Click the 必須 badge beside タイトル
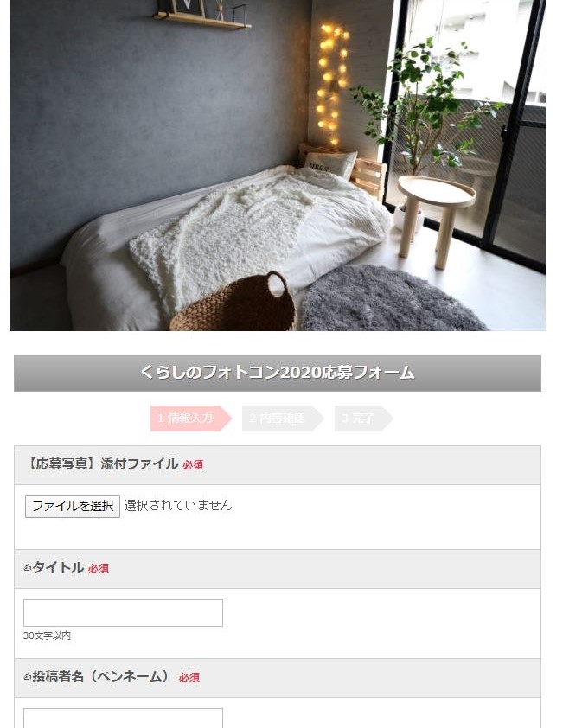This screenshot has height=728, width=582. (99, 568)
